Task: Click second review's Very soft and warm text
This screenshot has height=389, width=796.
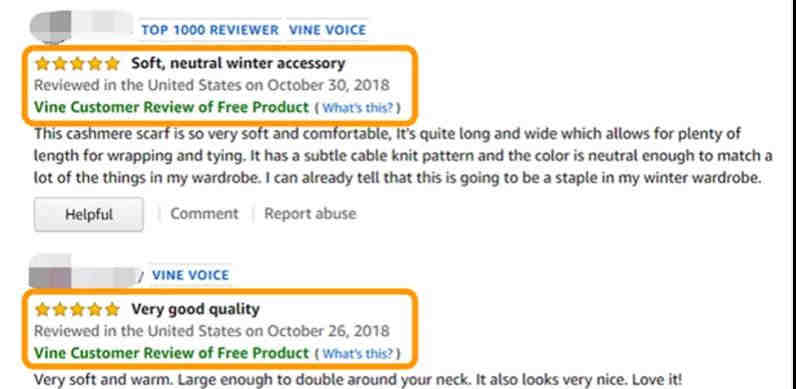Action: [358, 380]
